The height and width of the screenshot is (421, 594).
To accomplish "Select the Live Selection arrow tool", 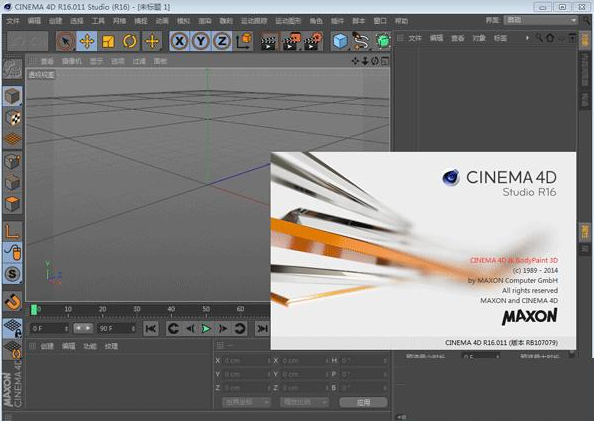I will tap(65, 41).
